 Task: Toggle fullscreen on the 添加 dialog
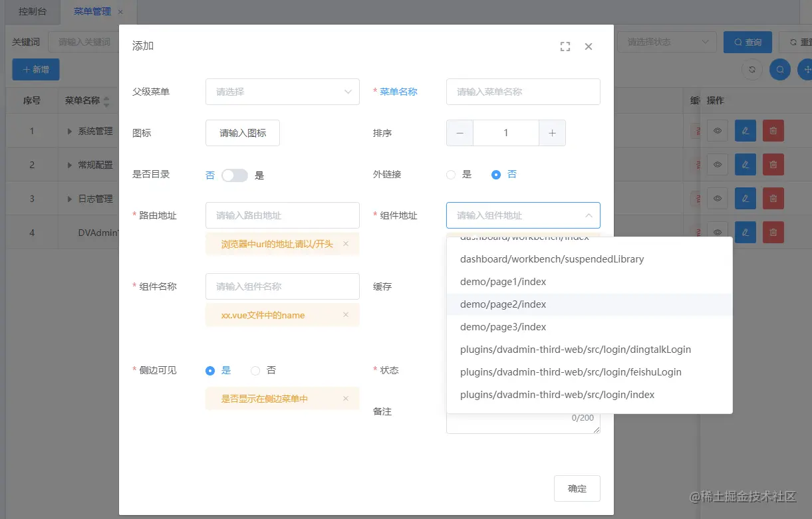click(565, 47)
